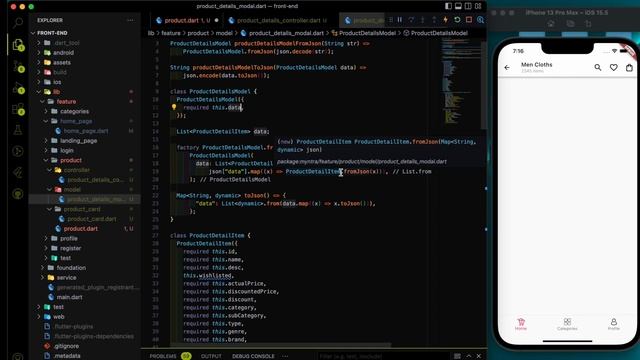The height and width of the screenshot is (360, 640).
Task: Open panel overflow ellipsis after Debug Console
Action: [x=285, y=356]
